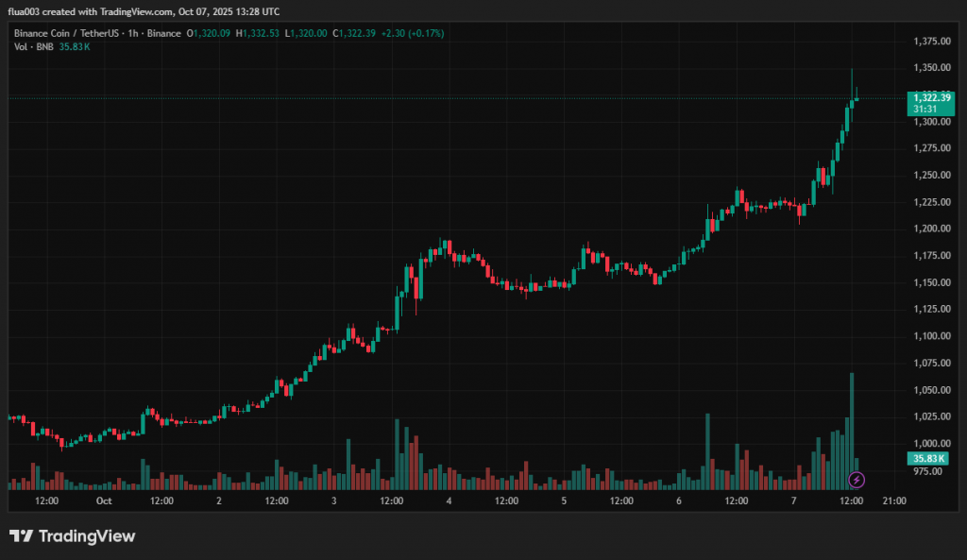Screen dimensions: 967x560
Task: Click the 21:00 time axis label
Action: pyautogui.click(x=894, y=501)
